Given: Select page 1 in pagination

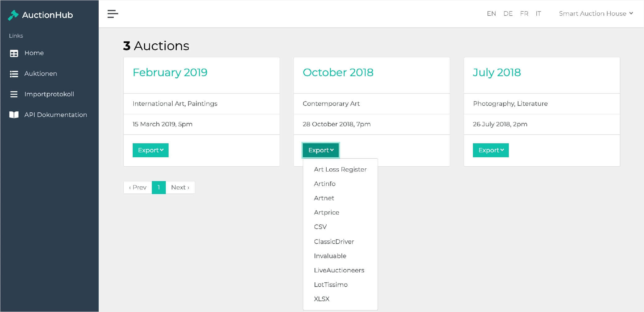Looking at the screenshot, I should tap(159, 188).
